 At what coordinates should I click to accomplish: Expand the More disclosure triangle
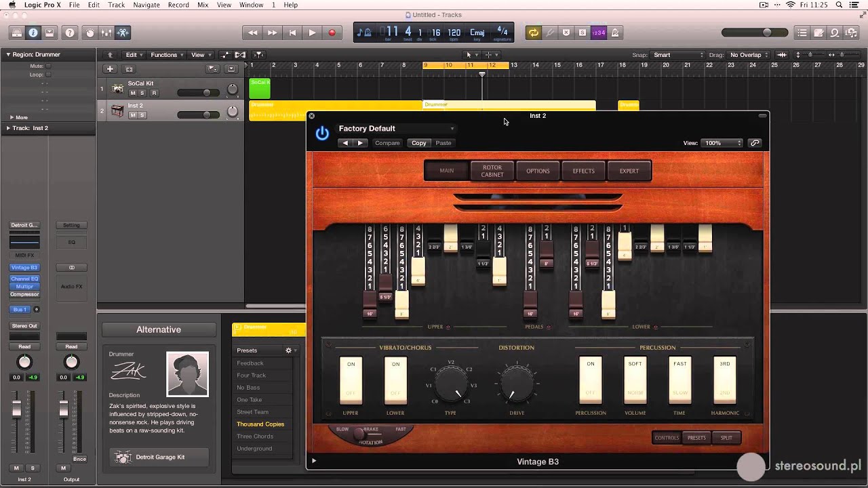coord(12,117)
